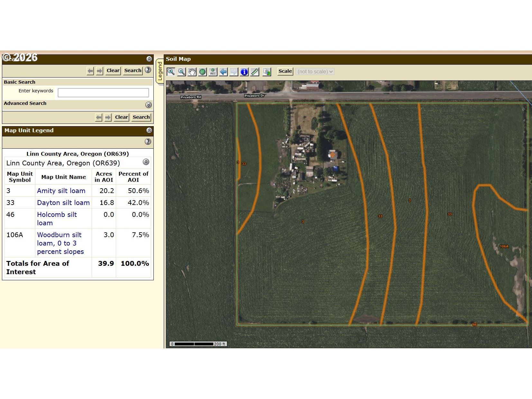Image resolution: width=532 pixels, height=399 pixels.
Task: Open the Amity silt loam link
Action: pyautogui.click(x=61, y=191)
